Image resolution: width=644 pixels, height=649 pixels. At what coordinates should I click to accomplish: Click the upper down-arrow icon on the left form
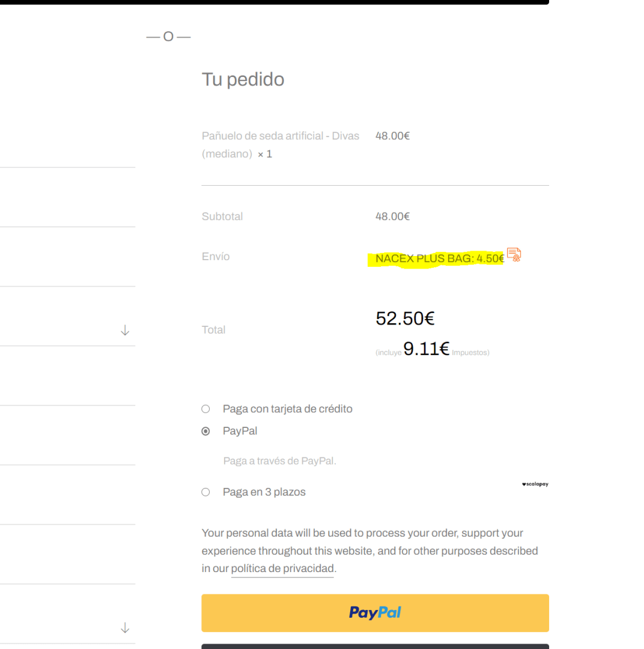click(125, 331)
